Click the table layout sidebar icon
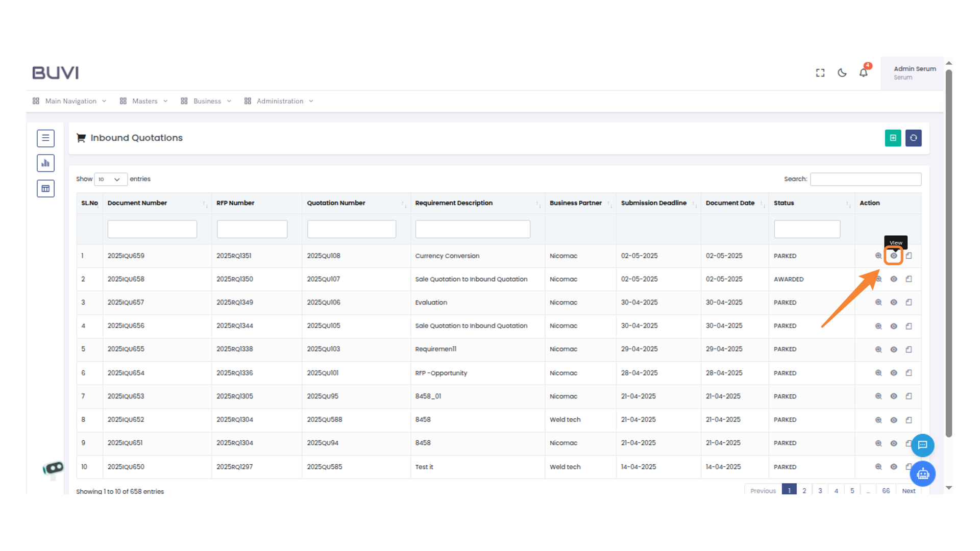 (x=45, y=189)
